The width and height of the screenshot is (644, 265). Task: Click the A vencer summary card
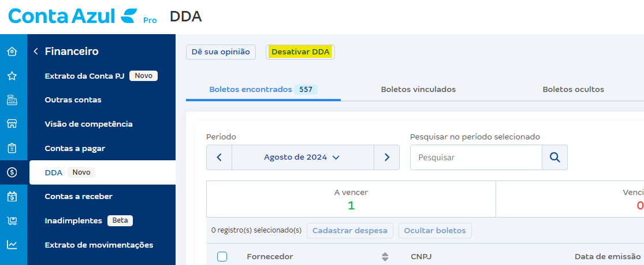351,199
